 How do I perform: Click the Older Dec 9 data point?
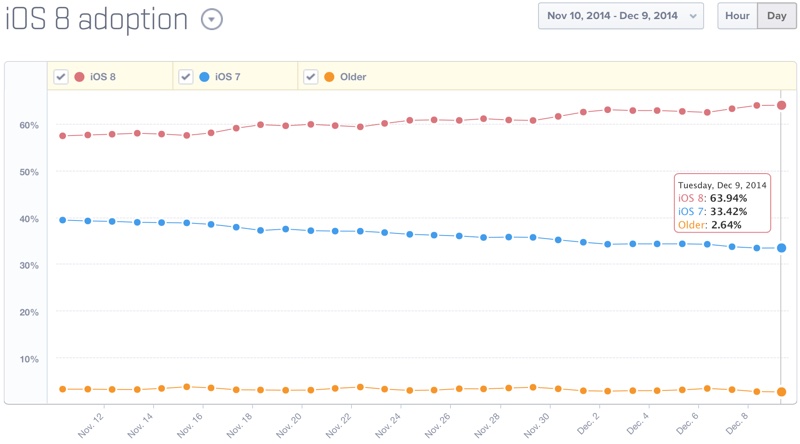coord(781,392)
